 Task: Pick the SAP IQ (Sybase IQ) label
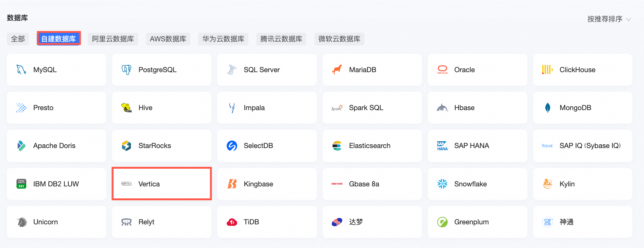pyautogui.click(x=590, y=146)
